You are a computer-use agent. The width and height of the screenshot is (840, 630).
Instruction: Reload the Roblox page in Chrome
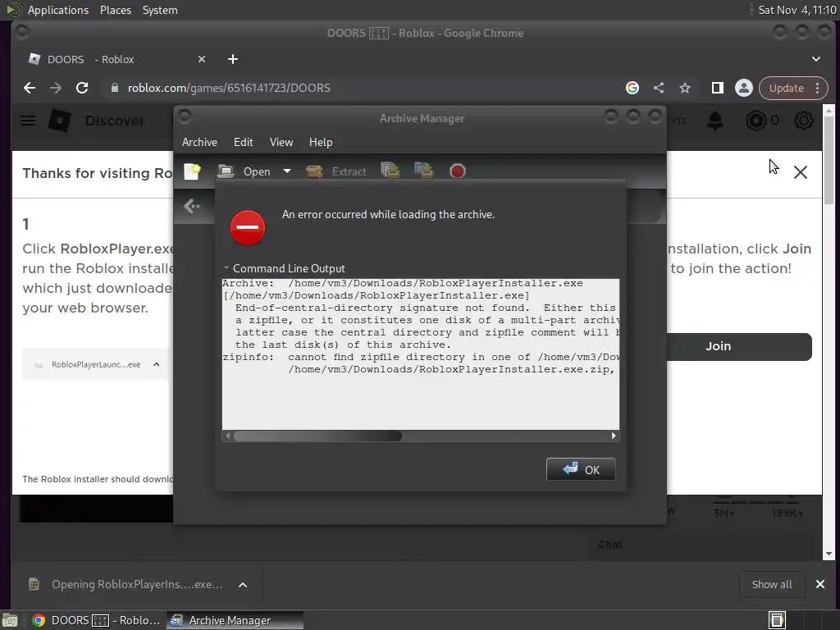[82, 88]
